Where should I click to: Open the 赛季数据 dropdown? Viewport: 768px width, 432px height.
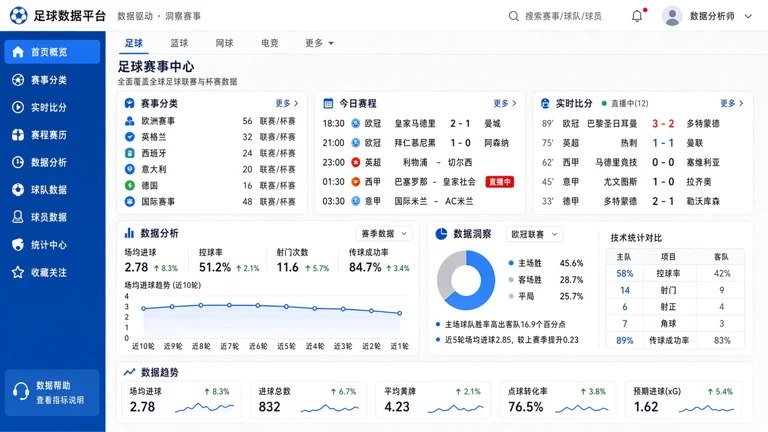point(384,234)
